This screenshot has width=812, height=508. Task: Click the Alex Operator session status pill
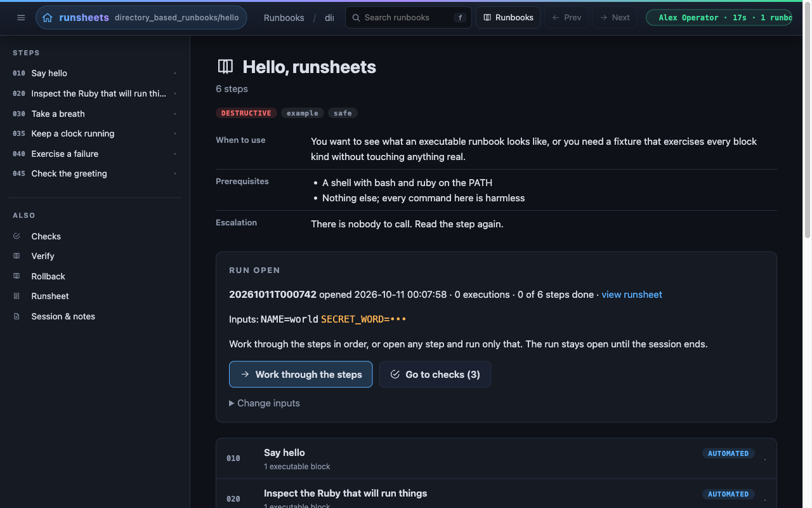tap(719, 18)
